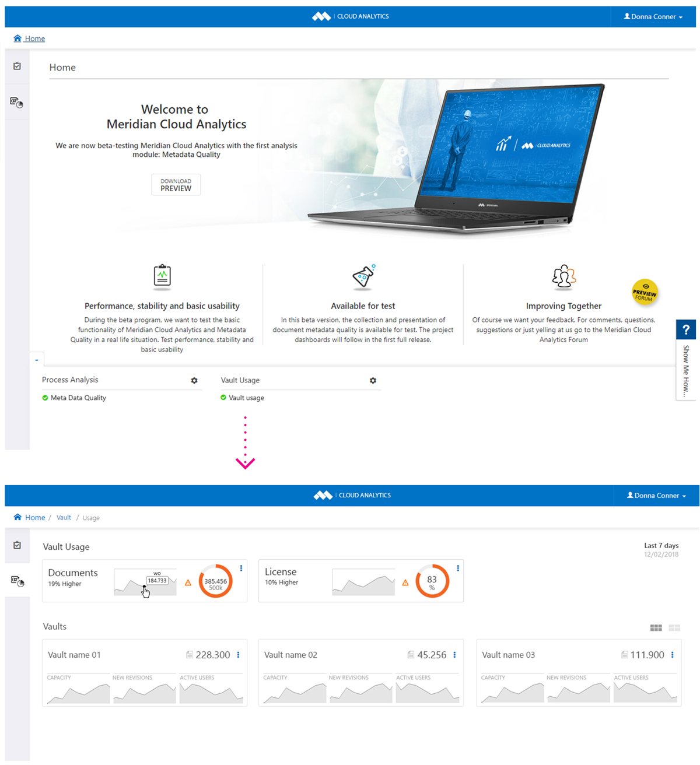Image resolution: width=700 pixels, height=765 pixels.
Task: Open the yellow Preview Forum badge
Action: click(x=645, y=292)
